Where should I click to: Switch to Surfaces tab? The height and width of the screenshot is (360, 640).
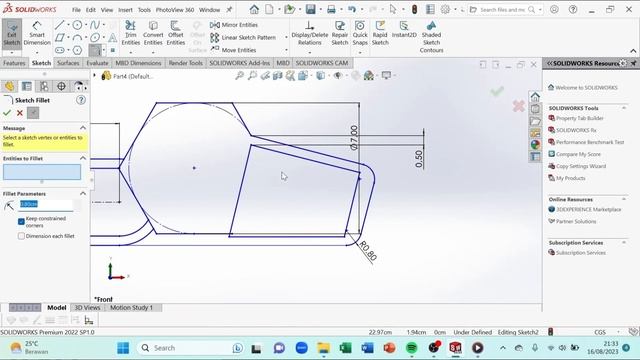click(x=68, y=63)
